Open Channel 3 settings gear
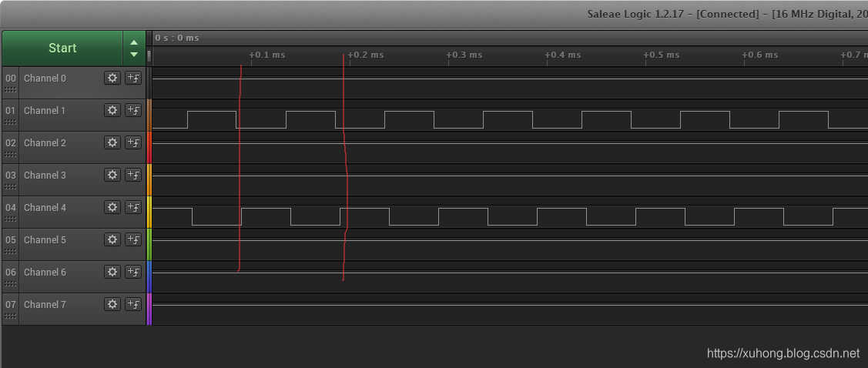868x368 pixels. point(112,175)
